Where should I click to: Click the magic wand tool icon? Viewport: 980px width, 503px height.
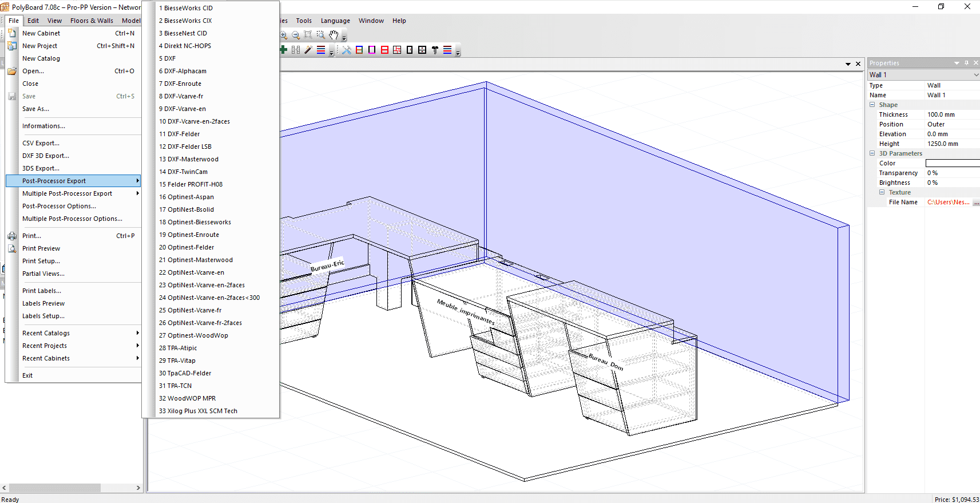pos(308,50)
